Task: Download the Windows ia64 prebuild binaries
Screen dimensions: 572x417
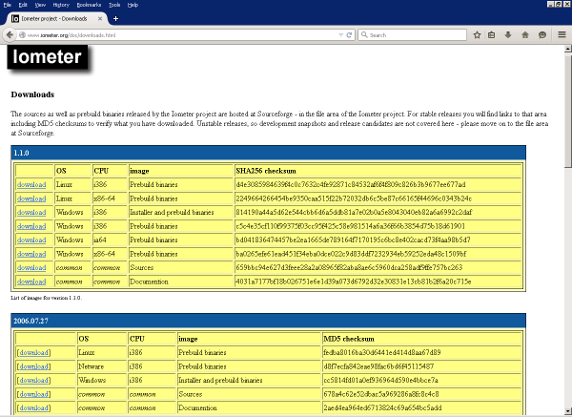Action: [31, 240]
